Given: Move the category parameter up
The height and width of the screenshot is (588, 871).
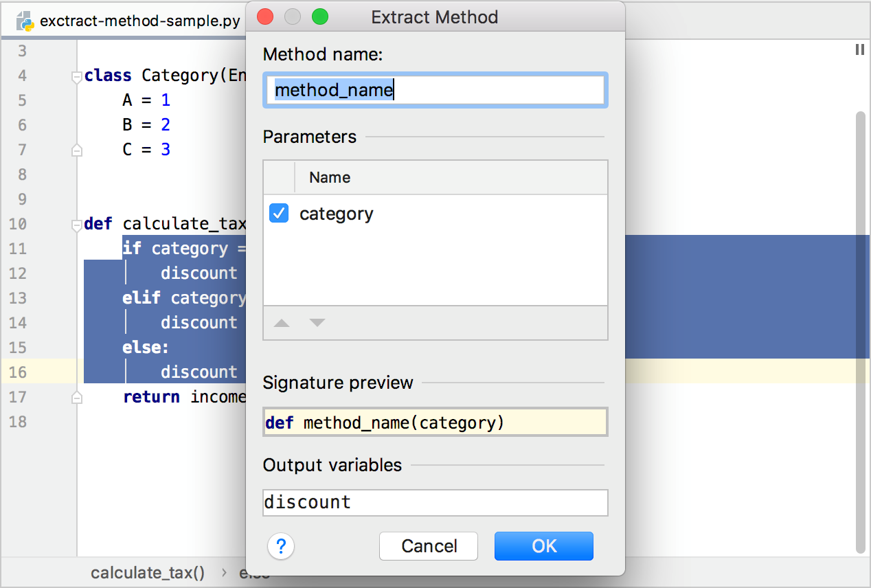Looking at the screenshot, I should coord(281,323).
